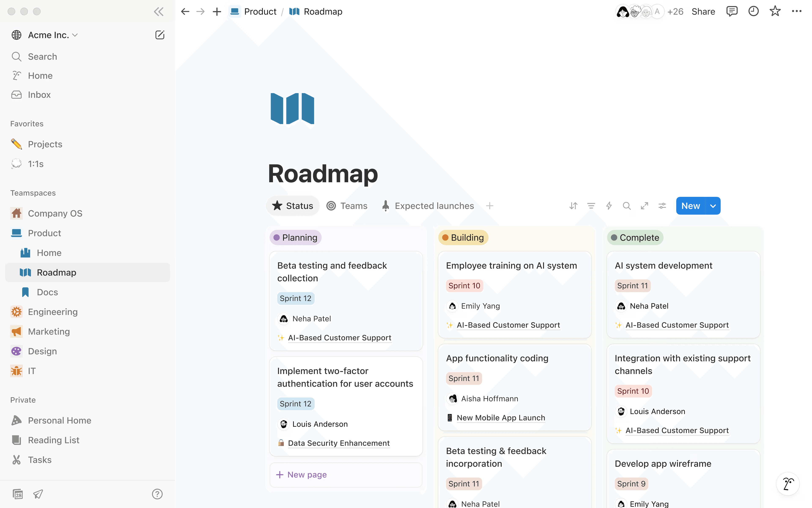This screenshot has width=812, height=508.
Task: Search the database with magnifier icon
Action: point(627,206)
